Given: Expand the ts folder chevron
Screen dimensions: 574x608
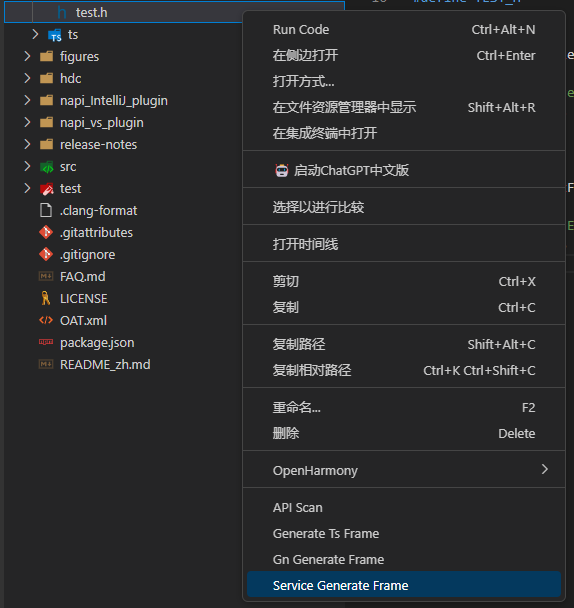Looking at the screenshot, I should pyautogui.click(x=35, y=34).
